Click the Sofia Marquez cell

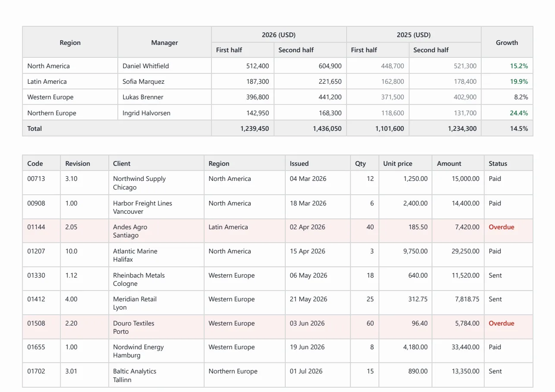pyautogui.click(x=164, y=81)
